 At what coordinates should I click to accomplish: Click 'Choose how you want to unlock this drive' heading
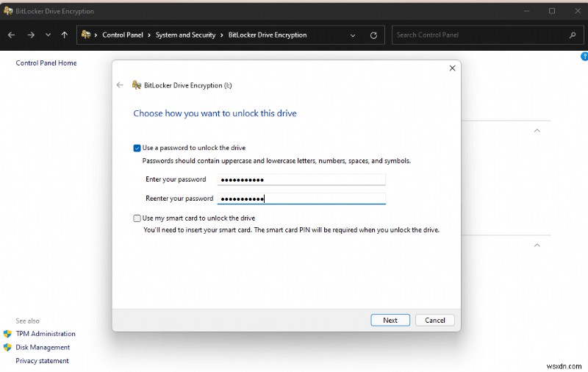[x=215, y=113]
